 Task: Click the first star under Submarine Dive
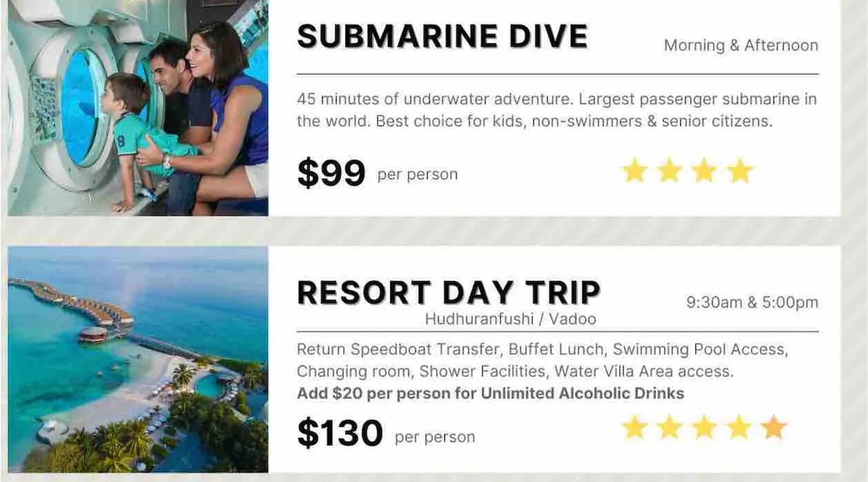(635, 171)
